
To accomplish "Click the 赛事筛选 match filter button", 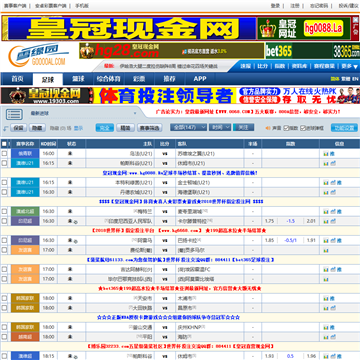I will tap(149, 128).
